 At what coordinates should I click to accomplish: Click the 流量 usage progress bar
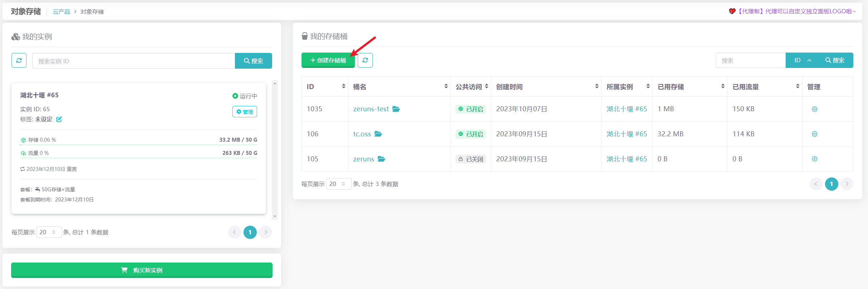click(139, 158)
